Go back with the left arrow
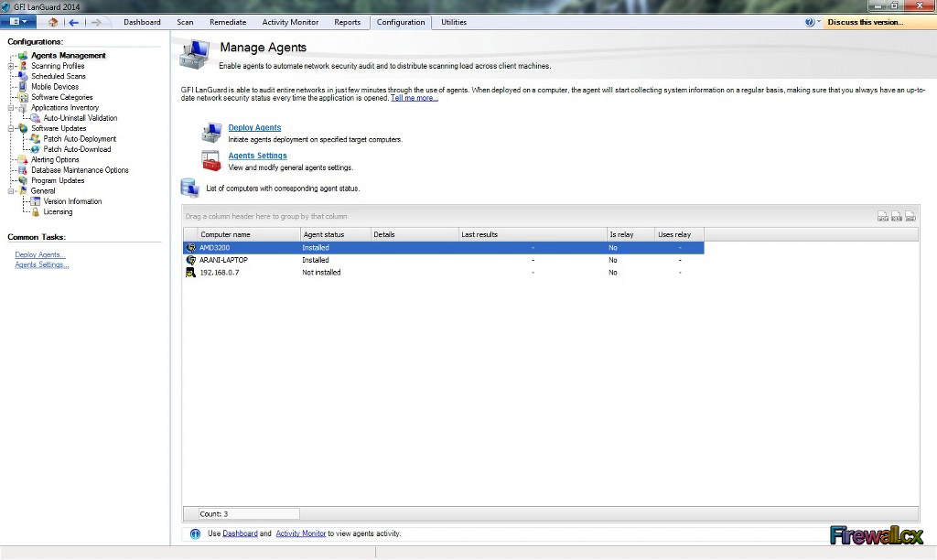This screenshot has height=560, width=937. (x=73, y=22)
